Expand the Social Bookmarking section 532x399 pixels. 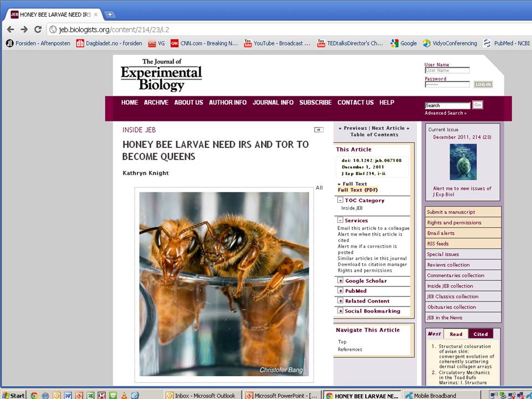tap(340, 311)
